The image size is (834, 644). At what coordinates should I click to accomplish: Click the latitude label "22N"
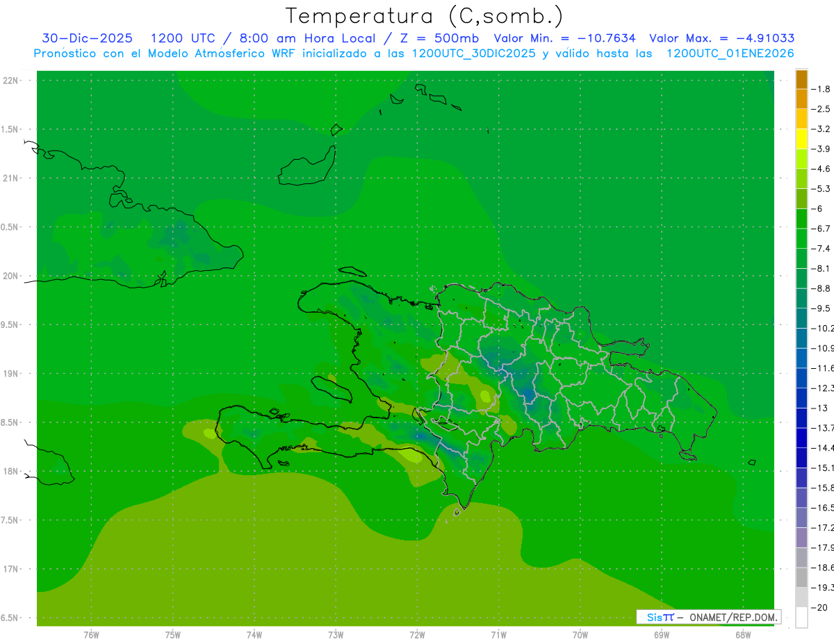[10, 81]
